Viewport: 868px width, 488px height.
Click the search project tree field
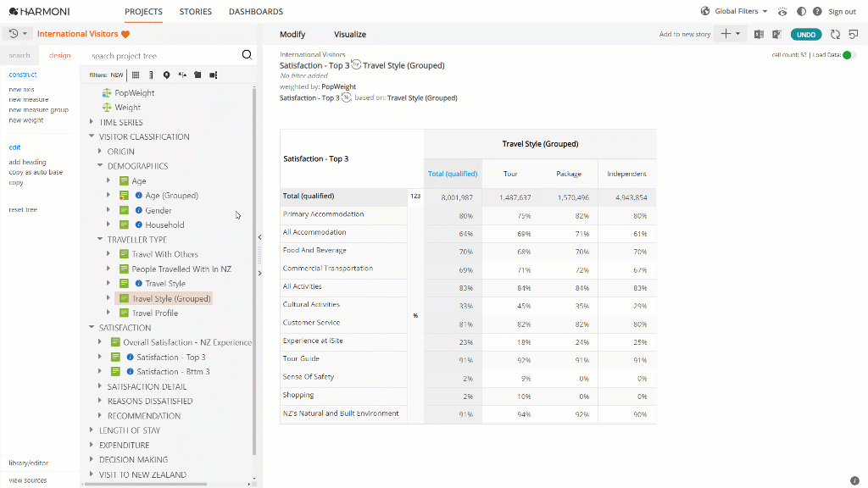pos(164,55)
